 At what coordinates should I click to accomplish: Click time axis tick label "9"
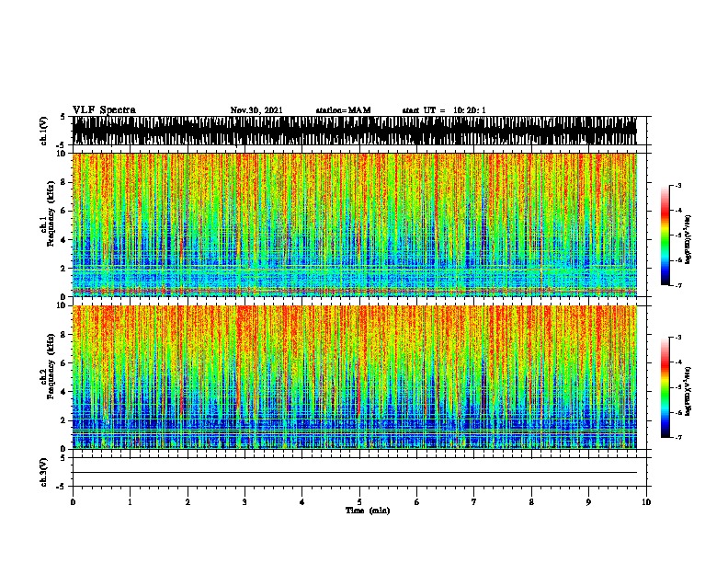point(588,501)
